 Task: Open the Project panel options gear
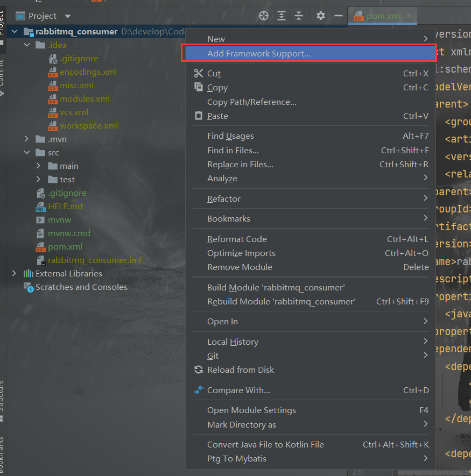pyautogui.click(x=320, y=16)
